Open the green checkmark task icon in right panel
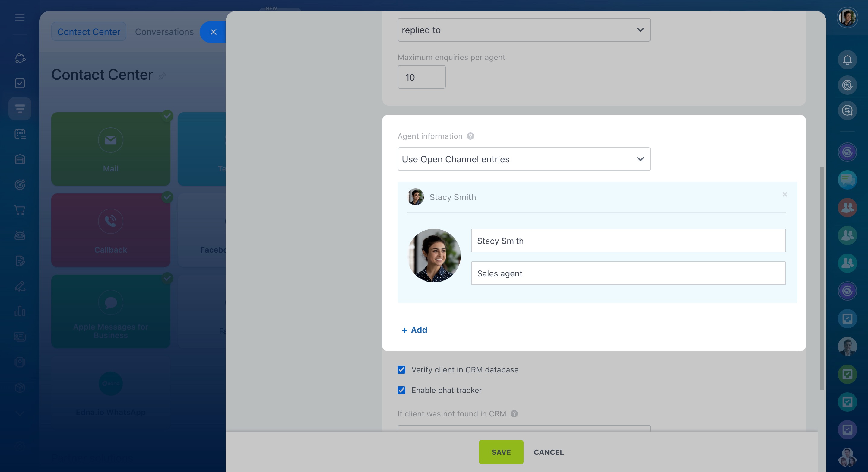 tap(847, 374)
